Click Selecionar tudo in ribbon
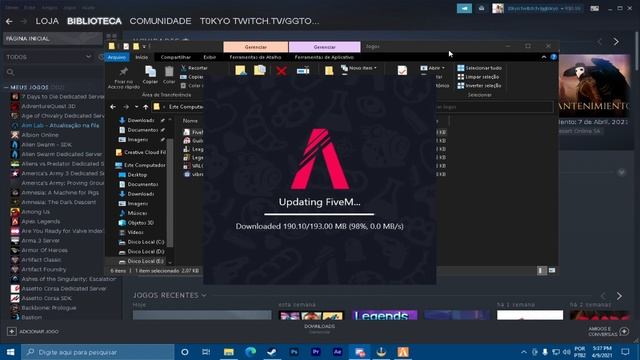This screenshot has height=360, width=640. (x=480, y=68)
